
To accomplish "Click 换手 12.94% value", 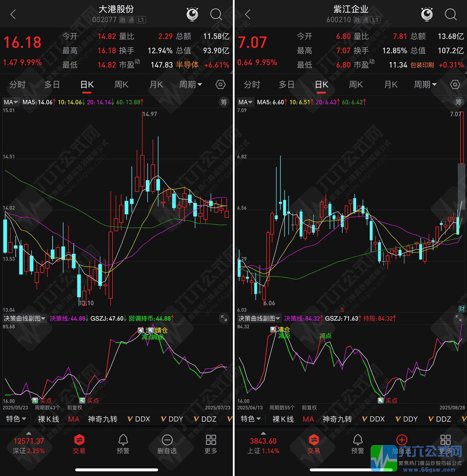I will (x=160, y=50).
